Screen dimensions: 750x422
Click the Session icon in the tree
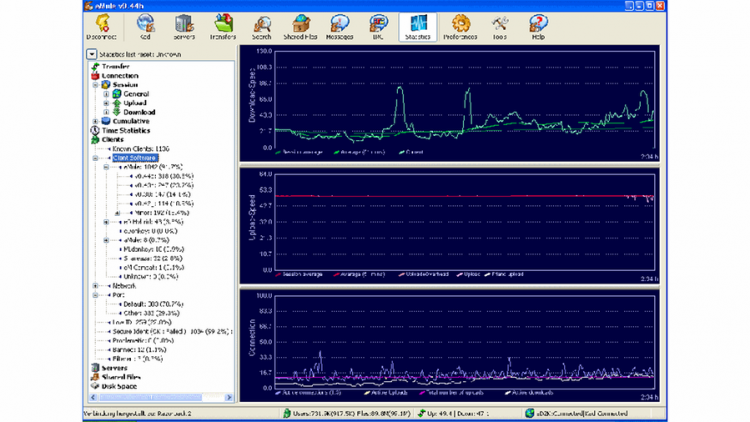[x=106, y=85]
